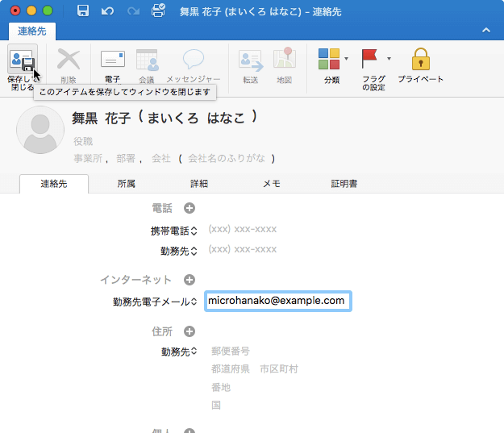
Task: Collapse the ribbon with the up chevron
Action: 486,30
